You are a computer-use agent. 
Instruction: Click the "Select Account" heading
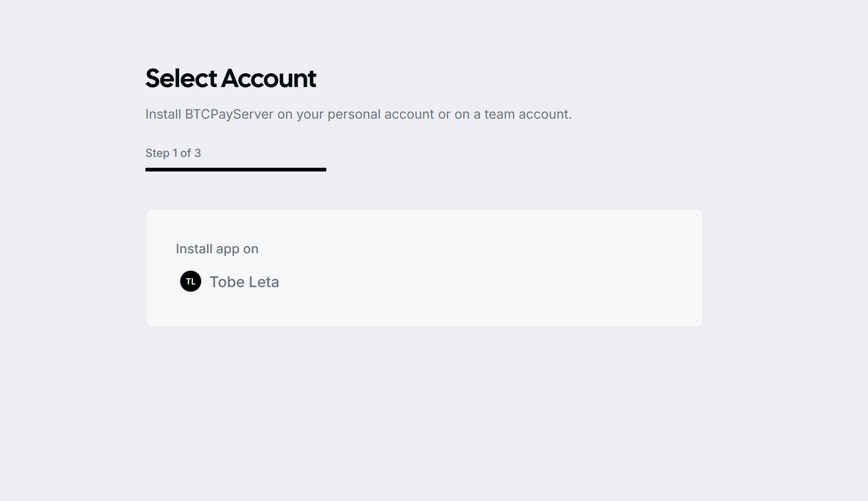pyautogui.click(x=230, y=78)
